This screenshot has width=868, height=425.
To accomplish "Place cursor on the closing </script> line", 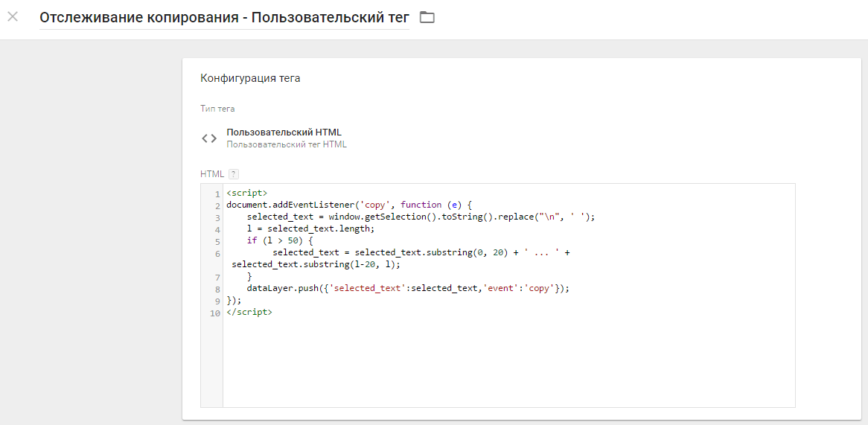I will tap(249, 312).
